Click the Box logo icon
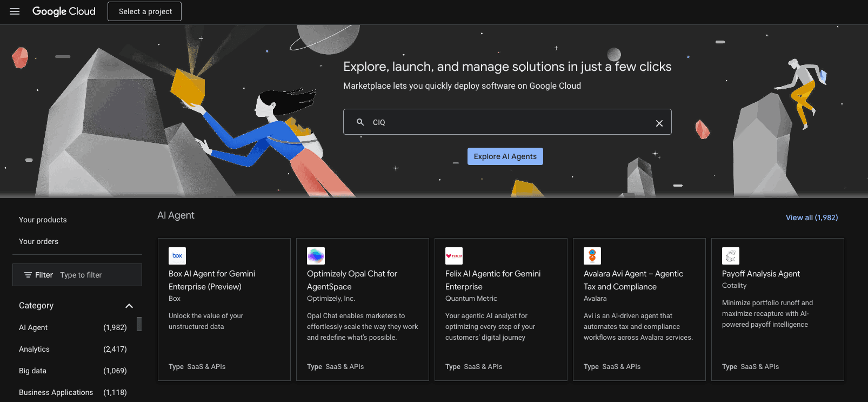This screenshot has width=868, height=402. [177, 255]
